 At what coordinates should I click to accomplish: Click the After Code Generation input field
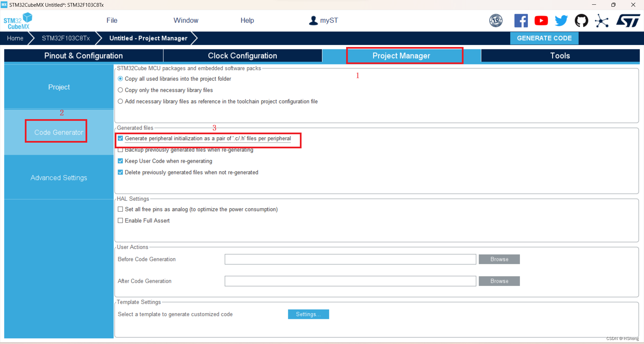pos(350,281)
